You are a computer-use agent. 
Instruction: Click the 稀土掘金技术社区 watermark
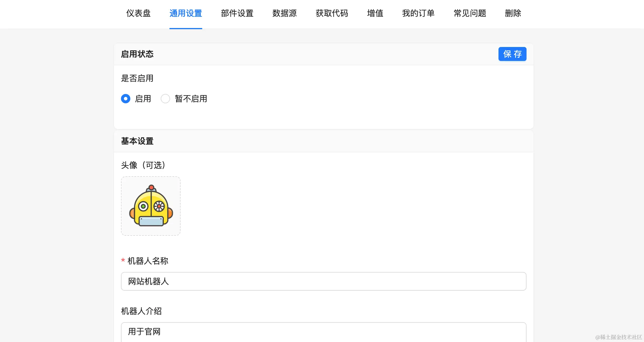(619, 337)
